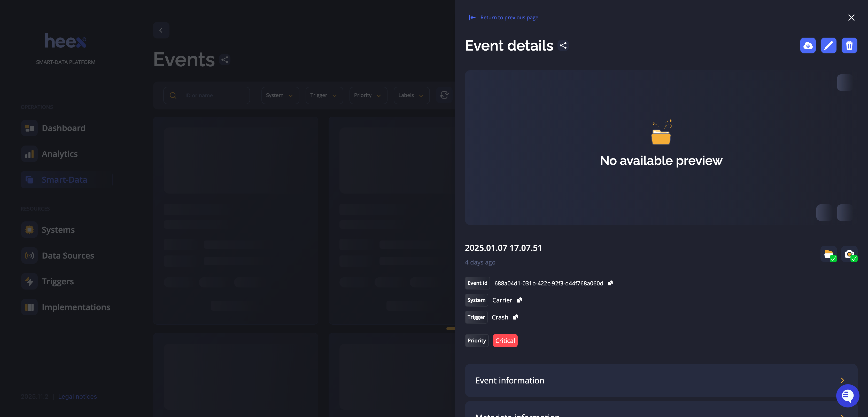
Task: Download the event via cloud icon
Action: point(808,45)
